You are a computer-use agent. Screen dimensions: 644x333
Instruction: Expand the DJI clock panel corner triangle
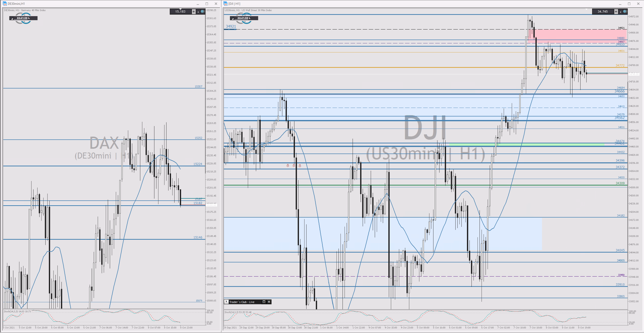pyautogui.click(x=232, y=19)
